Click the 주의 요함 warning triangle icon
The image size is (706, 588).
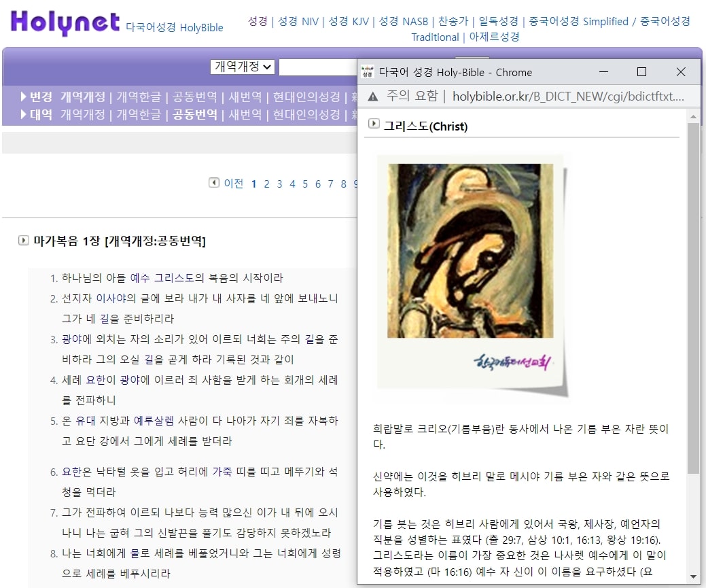pos(373,97)
